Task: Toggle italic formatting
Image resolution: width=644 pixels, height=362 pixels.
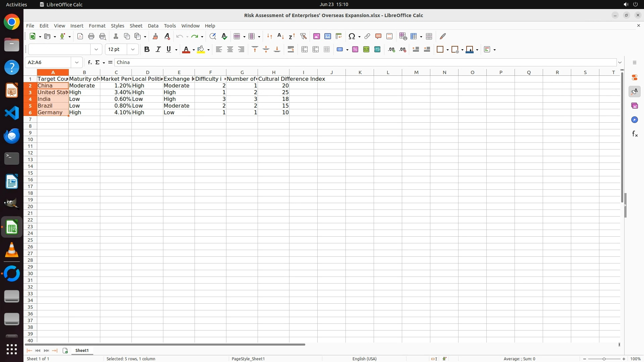Action: coord(158,50)
